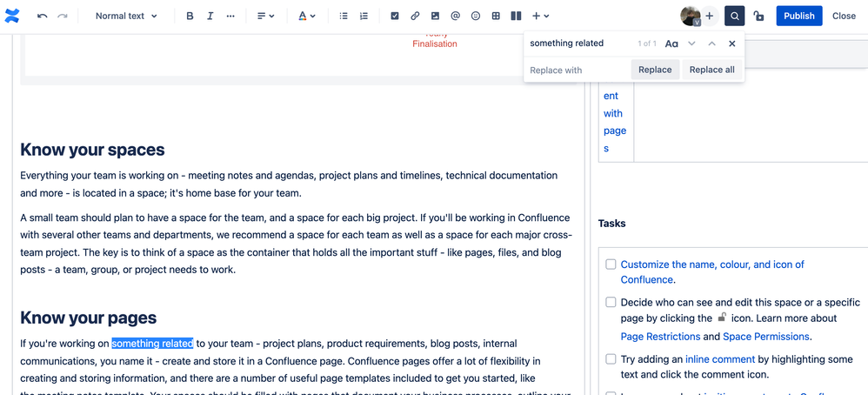This screenshot has width=868, height=395.
Task: Insert an image or file
Action: coord(435,16)
